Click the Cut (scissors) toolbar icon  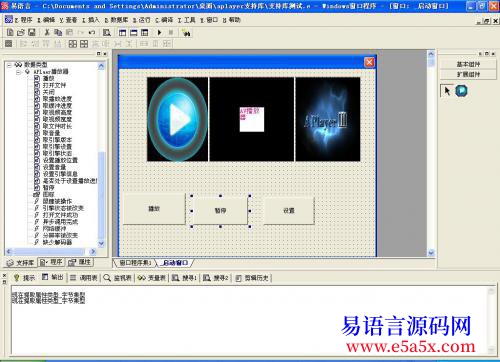[x=47, y=32]
